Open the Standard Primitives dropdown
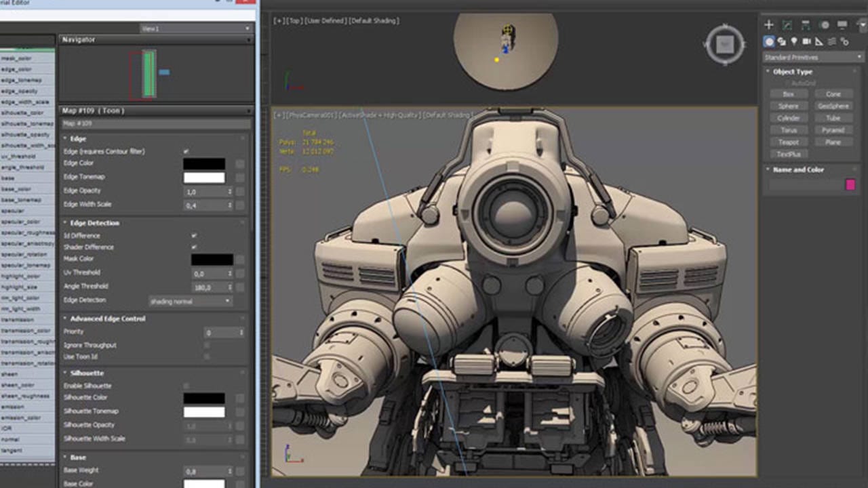 (x=813, y=58)
